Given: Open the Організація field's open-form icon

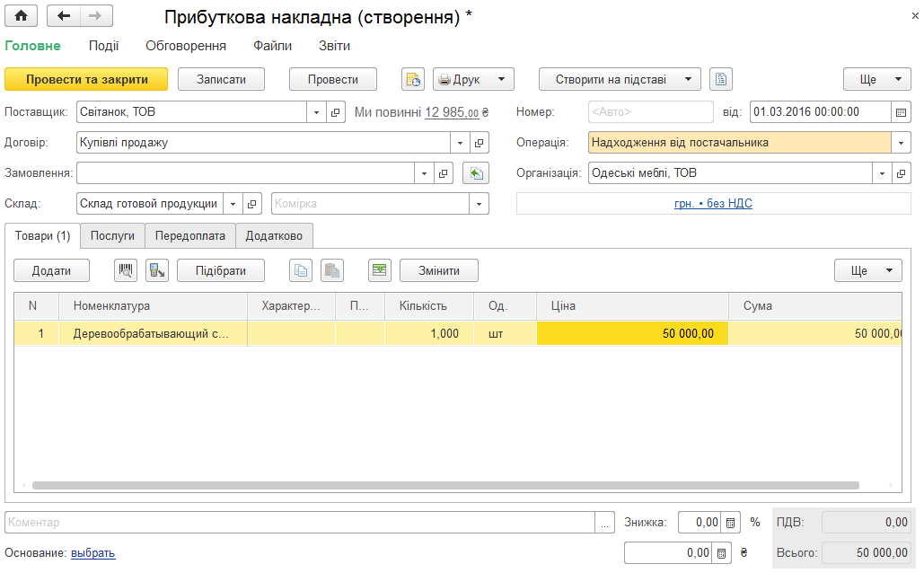Looking at the screenshot, I should [901, 173].
